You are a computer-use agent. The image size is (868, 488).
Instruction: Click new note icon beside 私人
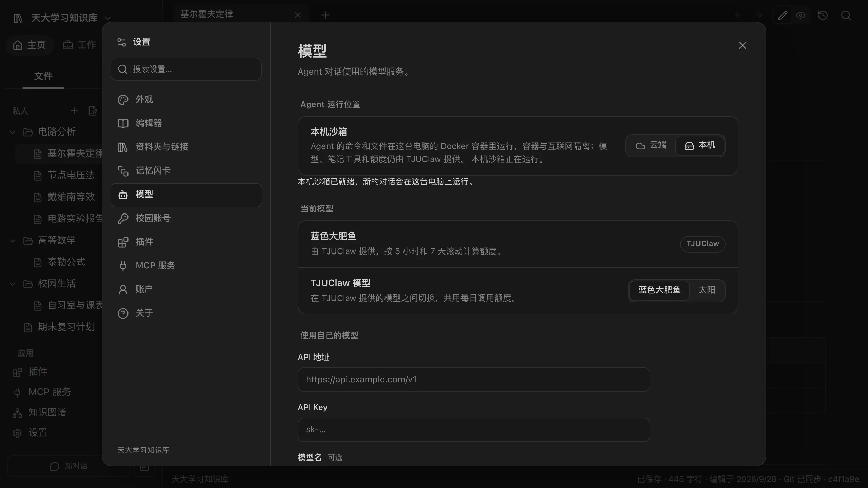tap(93, 111)
